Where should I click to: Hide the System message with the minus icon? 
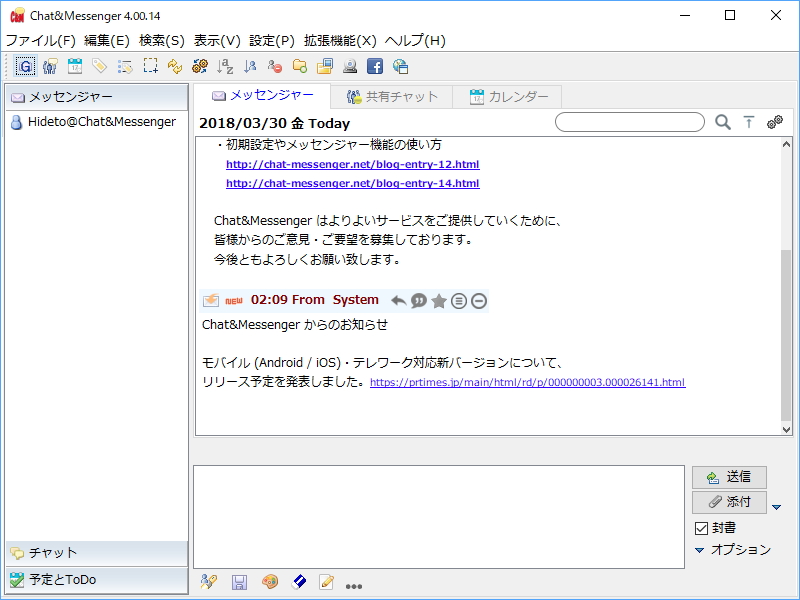479,300
